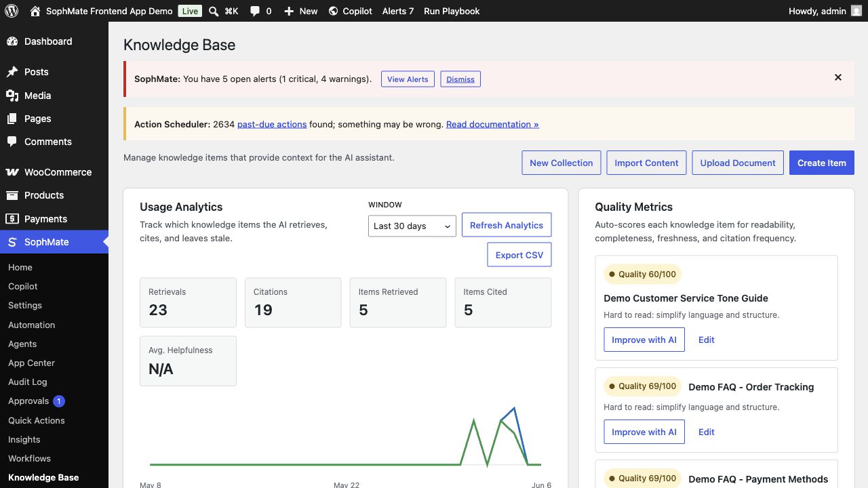
Task: Open the Workflows submenu item
Action: coord(29,458)
